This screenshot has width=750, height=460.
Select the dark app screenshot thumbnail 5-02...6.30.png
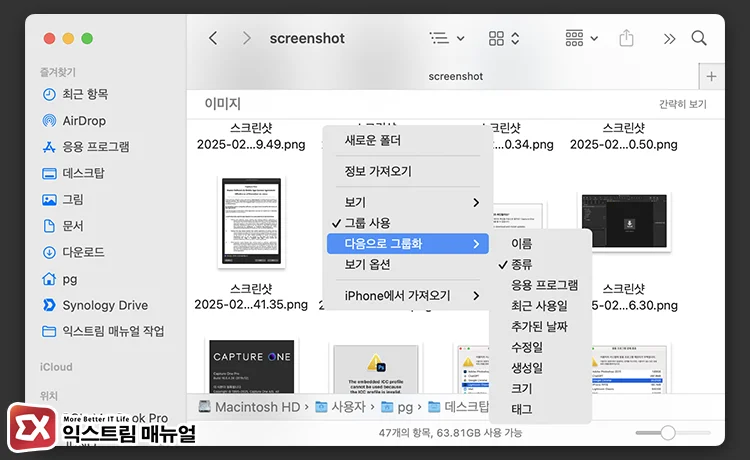tap(624, 221)
